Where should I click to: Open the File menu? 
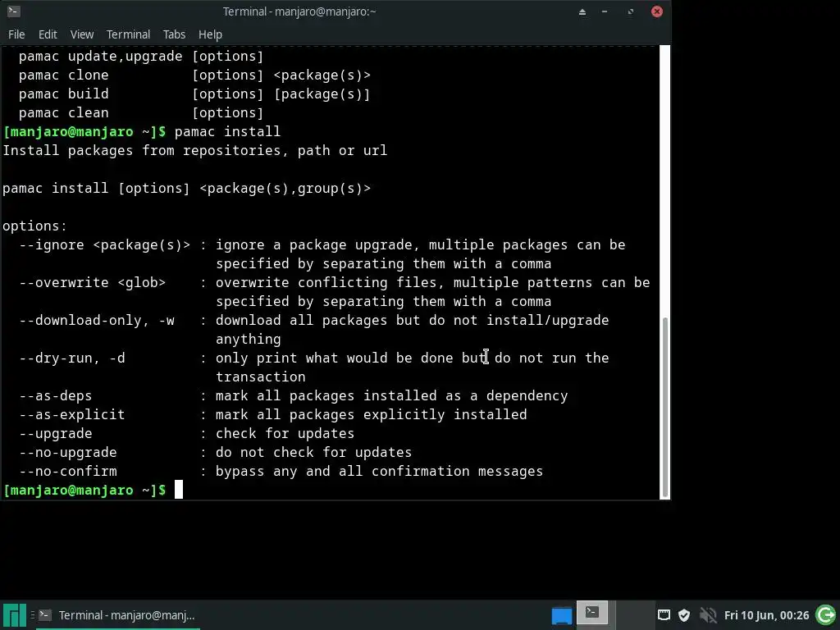click(x=16, y=34)
